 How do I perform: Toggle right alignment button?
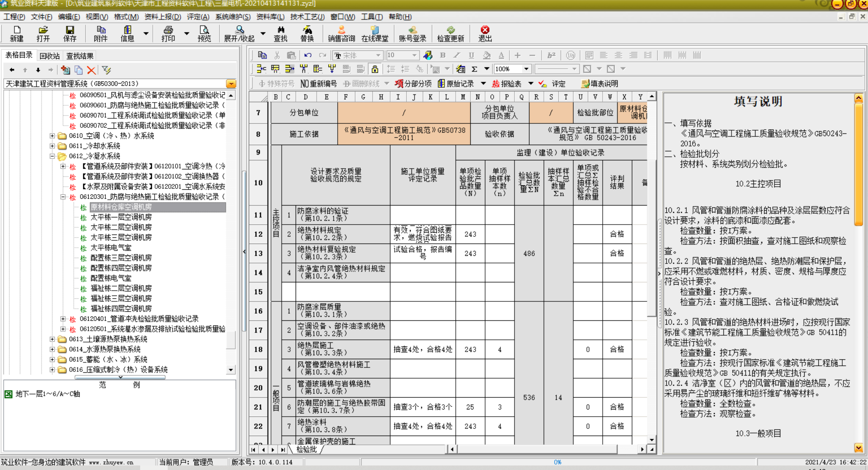click(633, 55)
